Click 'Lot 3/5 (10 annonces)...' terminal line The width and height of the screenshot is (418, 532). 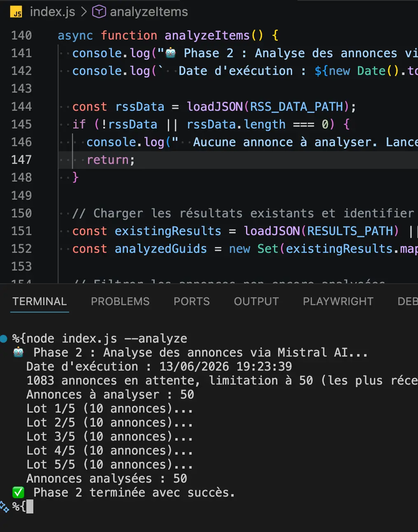(109, 436)
